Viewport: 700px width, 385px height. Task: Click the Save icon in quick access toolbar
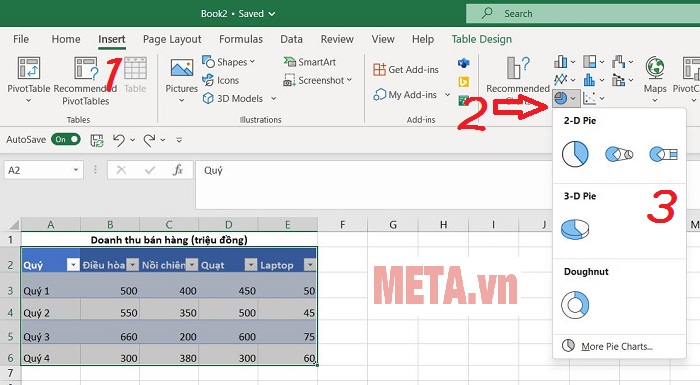pos(97,140)
